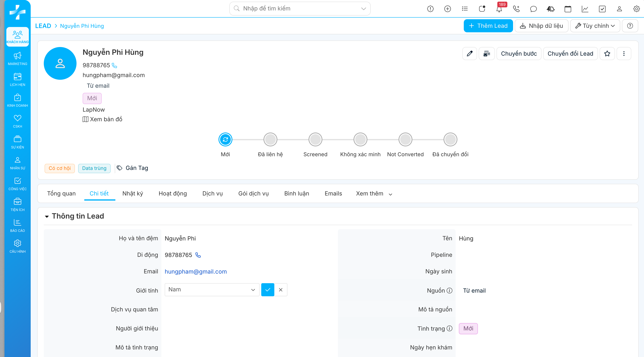The width and height of the screenshot is (644, 357).
Task: Expand the Tùy chỉnh dropdown
Action: click(x=595, y=26)
